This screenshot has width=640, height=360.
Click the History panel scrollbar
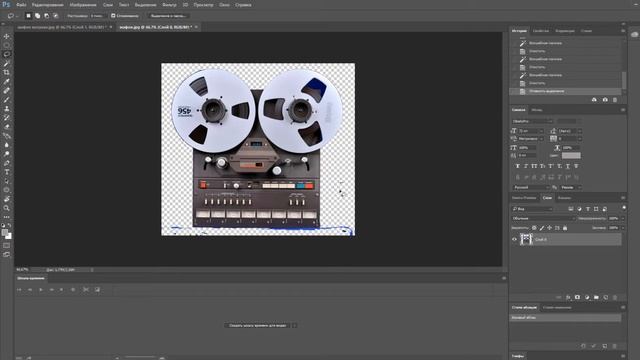pos(624,80)
